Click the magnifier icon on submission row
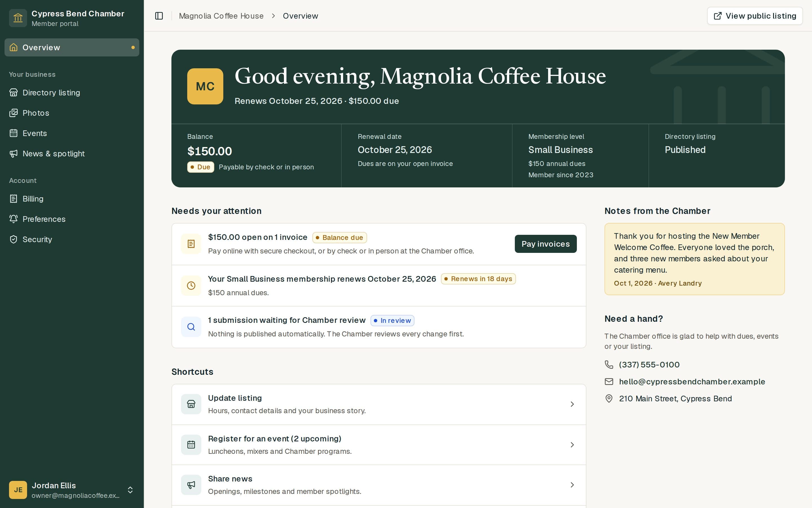The image size is (812, 508). click(x=191, y=327)
